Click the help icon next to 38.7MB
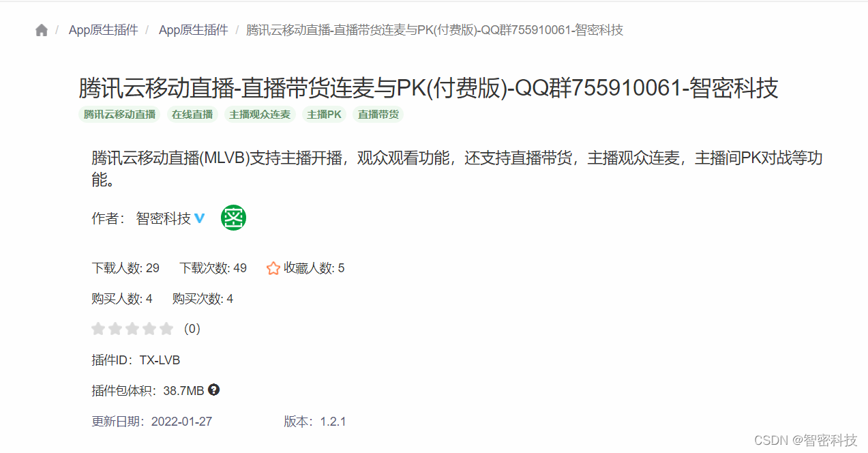This screenshot has width=868, height=453. 214,390
